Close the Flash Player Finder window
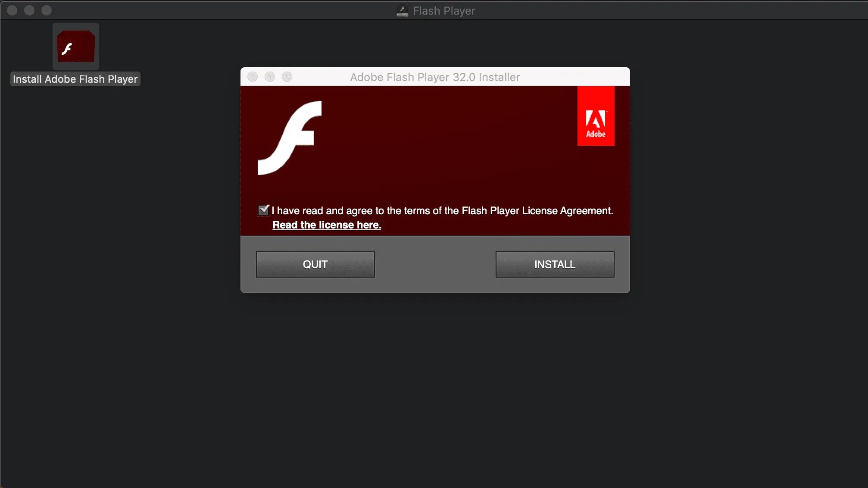This screenshot has height=488, width=868. point(12,10)
